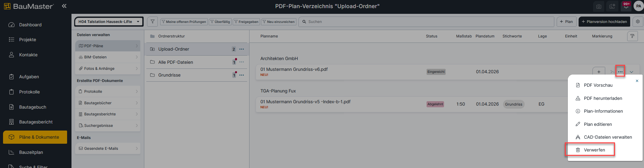Click the paint roller icon in table header

point(632,36)
